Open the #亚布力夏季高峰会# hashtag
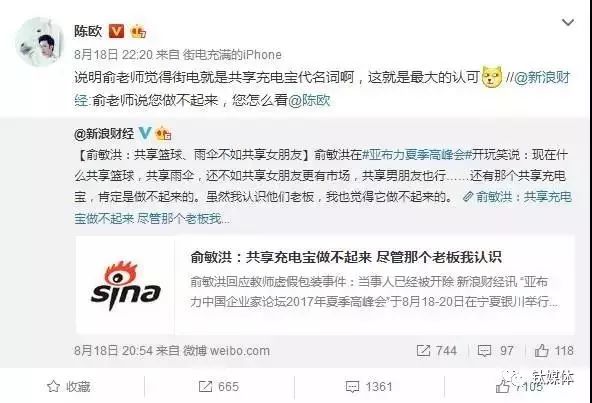This screenshot has height=403, width=592. [416, 155]
